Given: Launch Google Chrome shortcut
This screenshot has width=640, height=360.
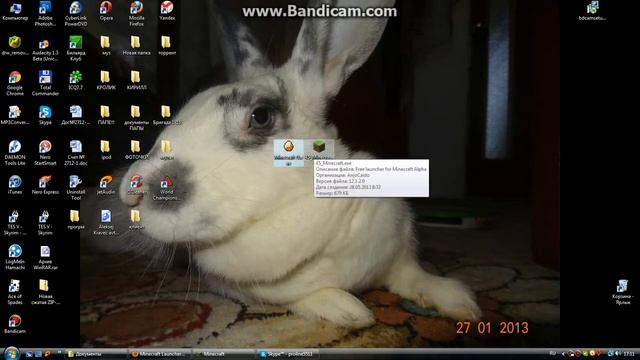Looking at the screenshot, I should coord(15,83).
